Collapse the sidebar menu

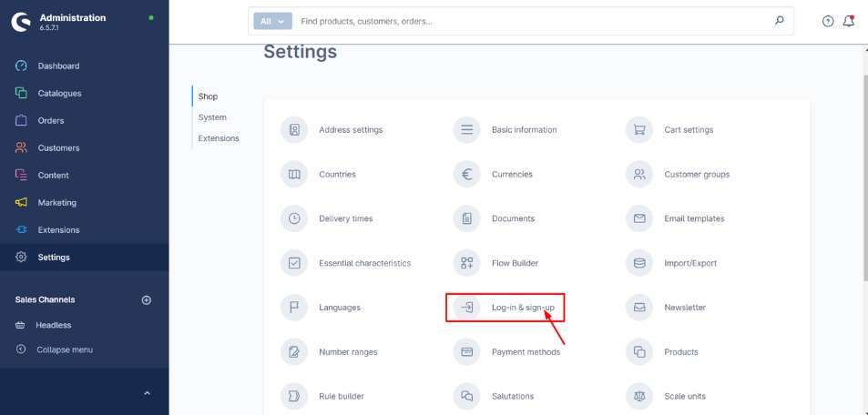64,349
